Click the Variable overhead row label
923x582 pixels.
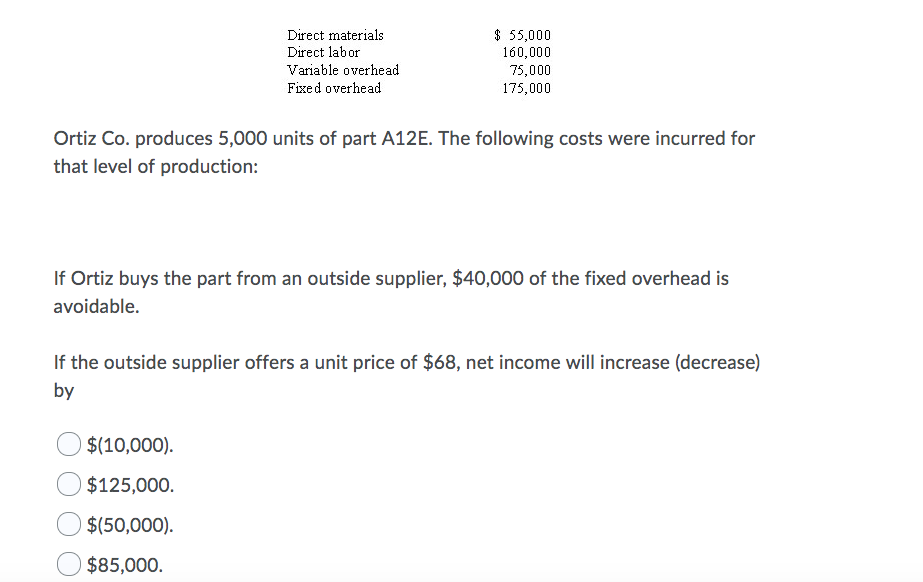(x=343, y=70)
